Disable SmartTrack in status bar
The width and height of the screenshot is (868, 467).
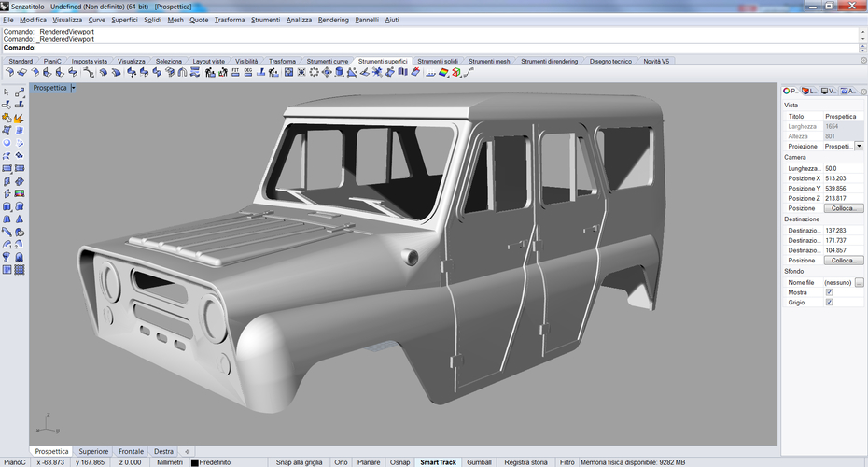click(438, 462)
